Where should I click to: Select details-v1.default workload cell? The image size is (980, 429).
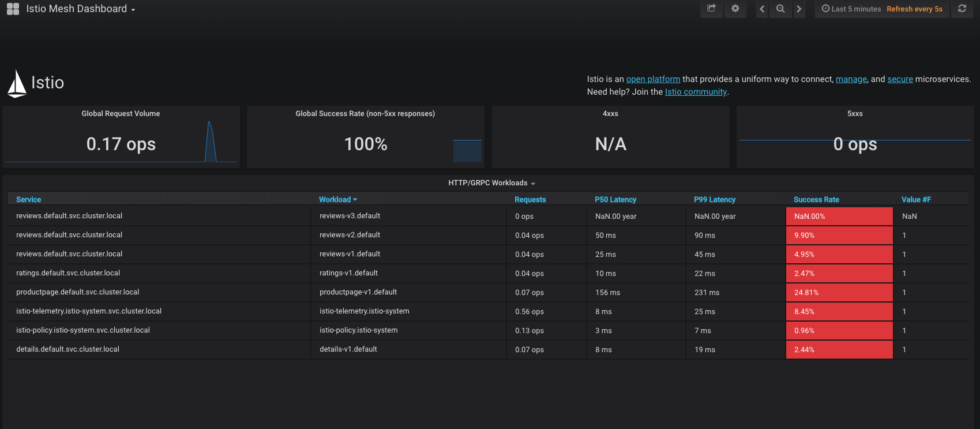(409, 349)
